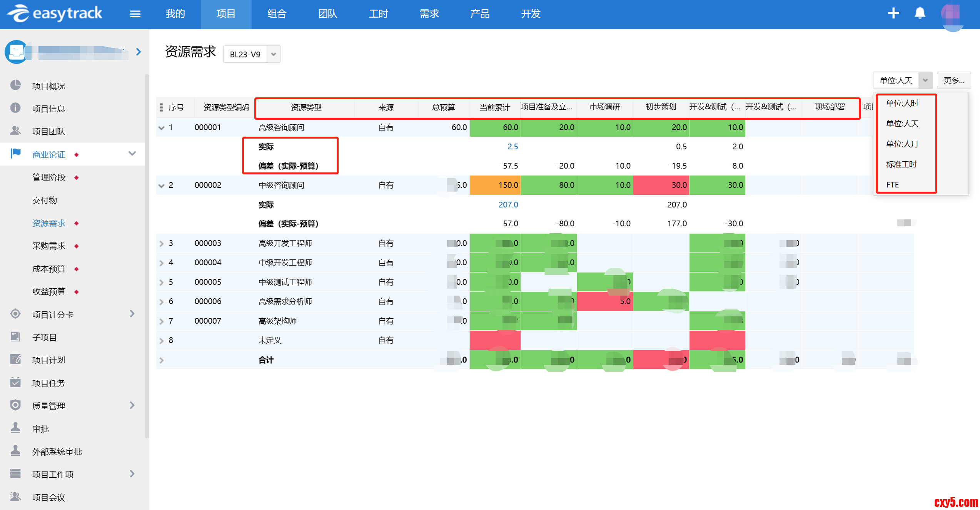Choose FTE in the unit list
980x510 pixels.
coord(892,185)
